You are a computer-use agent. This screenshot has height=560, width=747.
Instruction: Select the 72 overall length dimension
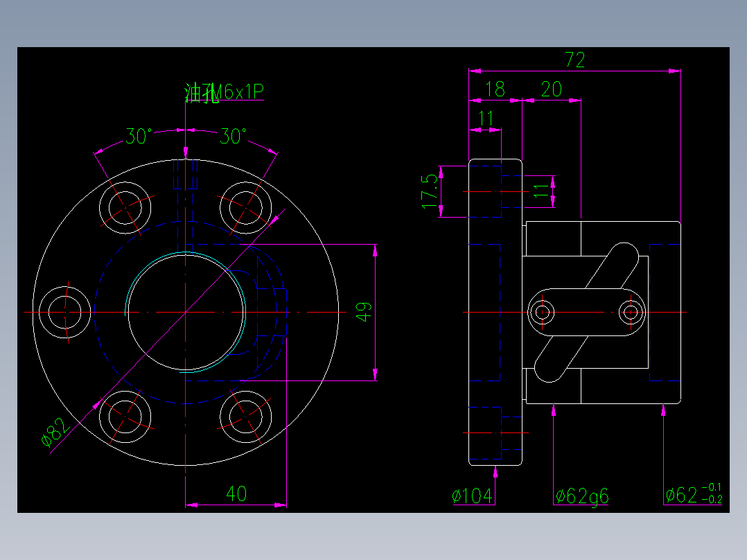pyautogui.click(x=574, y=60)
